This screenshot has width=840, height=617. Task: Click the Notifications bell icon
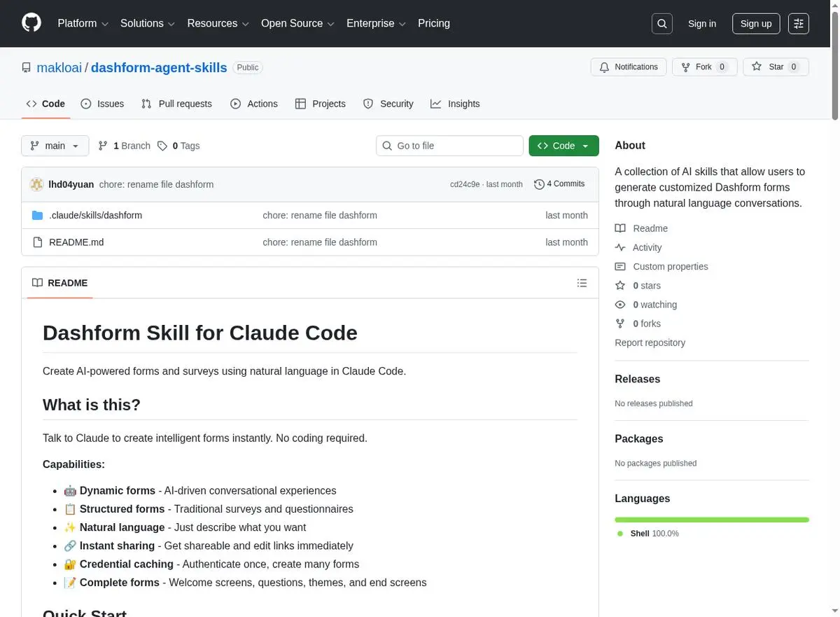pos(605,67)
